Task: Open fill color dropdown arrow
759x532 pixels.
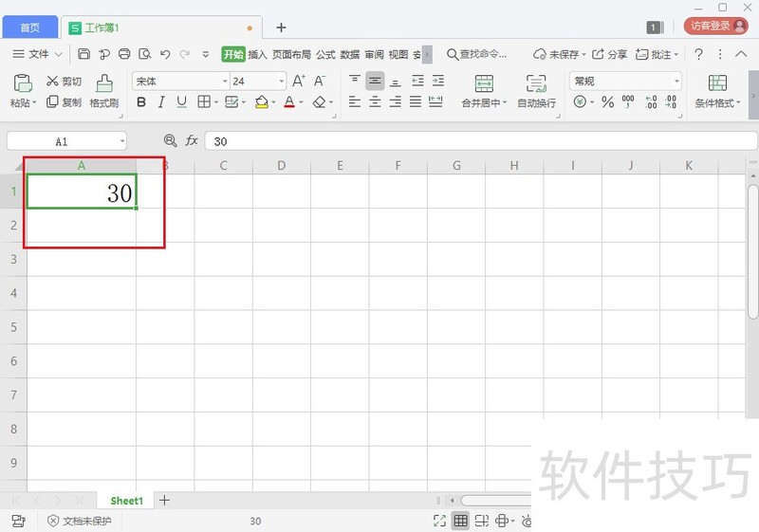Action: [273, 102]
